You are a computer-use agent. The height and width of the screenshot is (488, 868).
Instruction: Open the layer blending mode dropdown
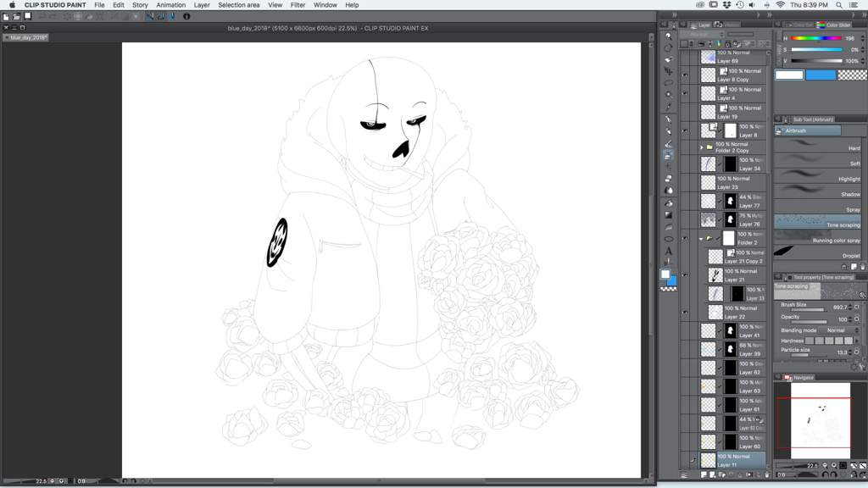point(701,34)
